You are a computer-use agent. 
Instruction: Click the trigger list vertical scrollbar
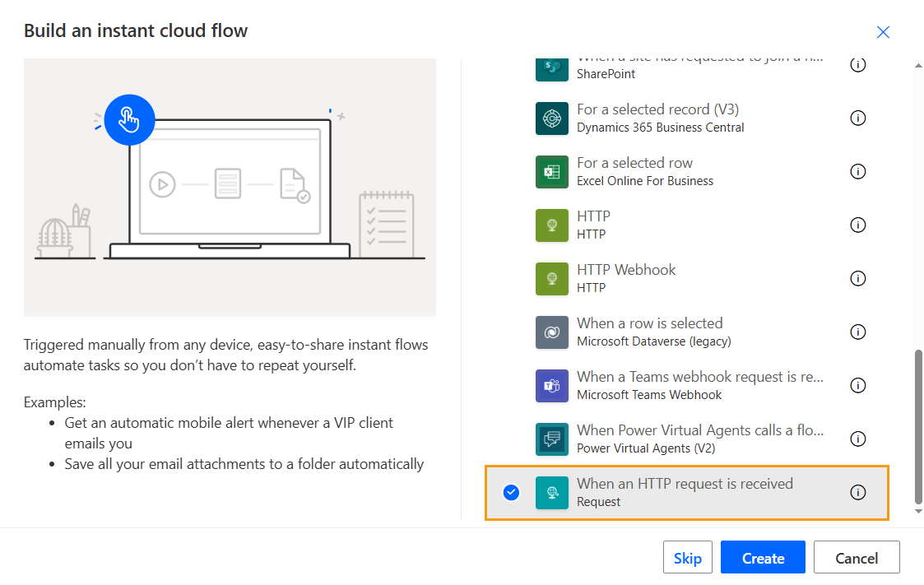918,426
